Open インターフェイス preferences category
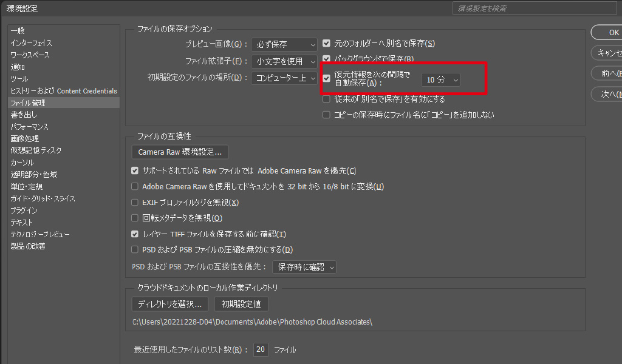This screenshot has height=364, width=622. click(31, 43)
